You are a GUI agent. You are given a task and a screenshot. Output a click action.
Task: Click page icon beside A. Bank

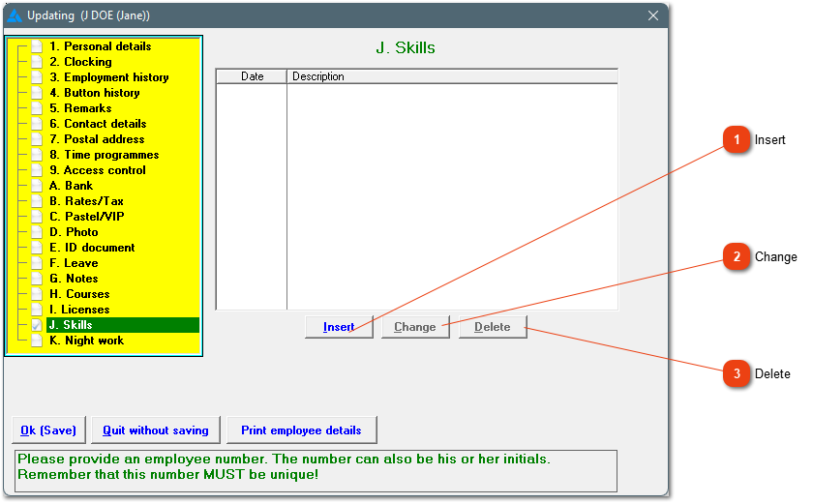tap(37, 186)
